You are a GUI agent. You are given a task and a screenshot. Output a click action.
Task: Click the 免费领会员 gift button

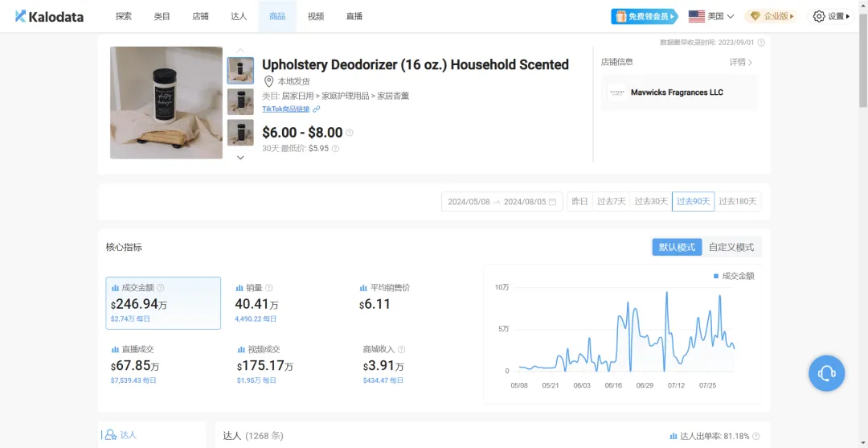click(645, 17)
